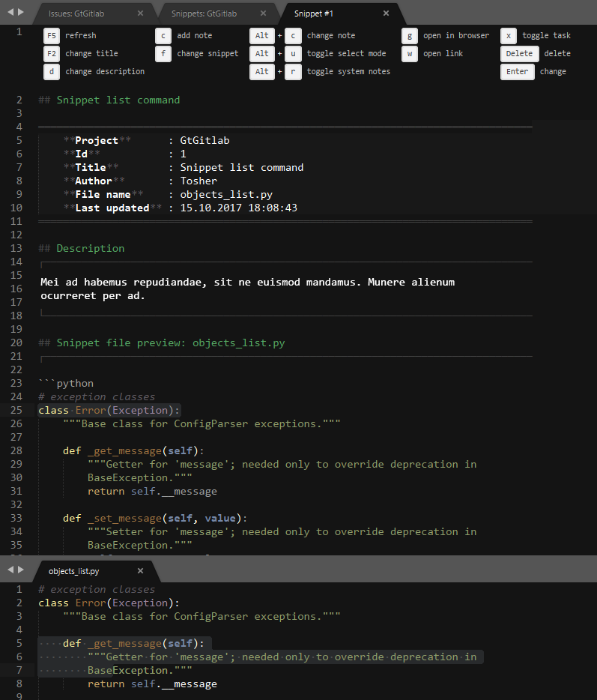597x700 pixels.
Task: Close the Issues: GtGitlab tab
Action: (x=140, y=13)
